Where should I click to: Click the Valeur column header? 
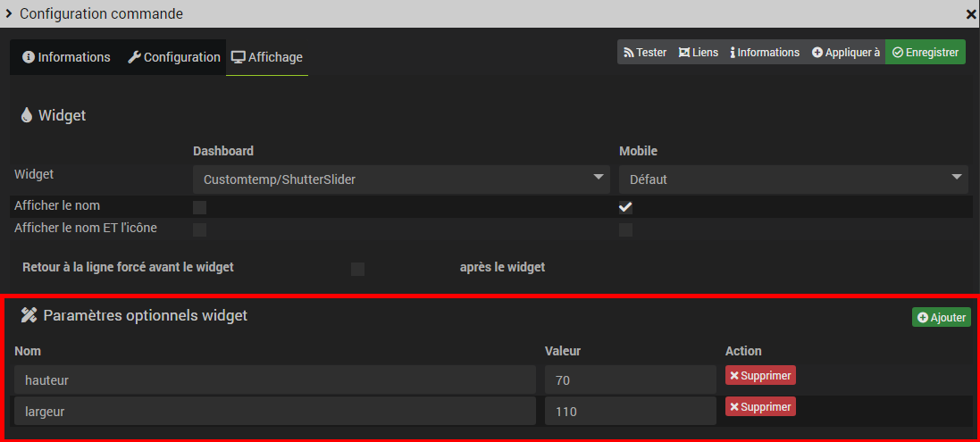point(563,351)
